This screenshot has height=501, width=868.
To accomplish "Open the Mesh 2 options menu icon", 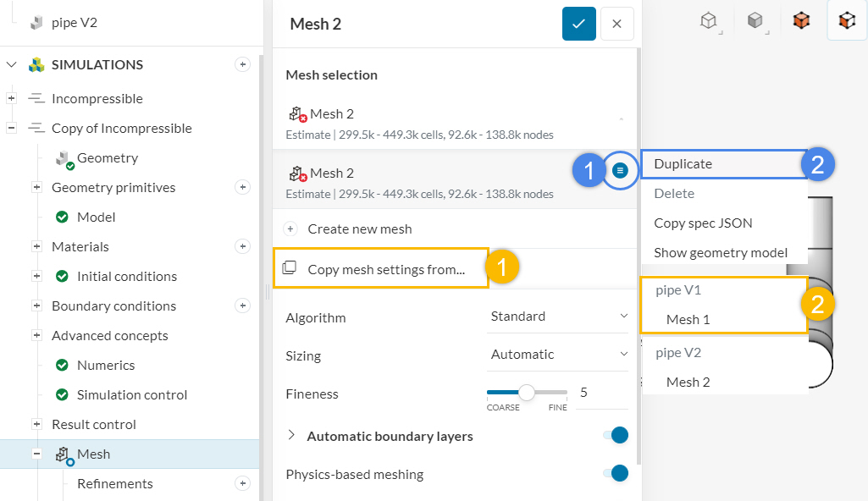I will pos(620,171).
